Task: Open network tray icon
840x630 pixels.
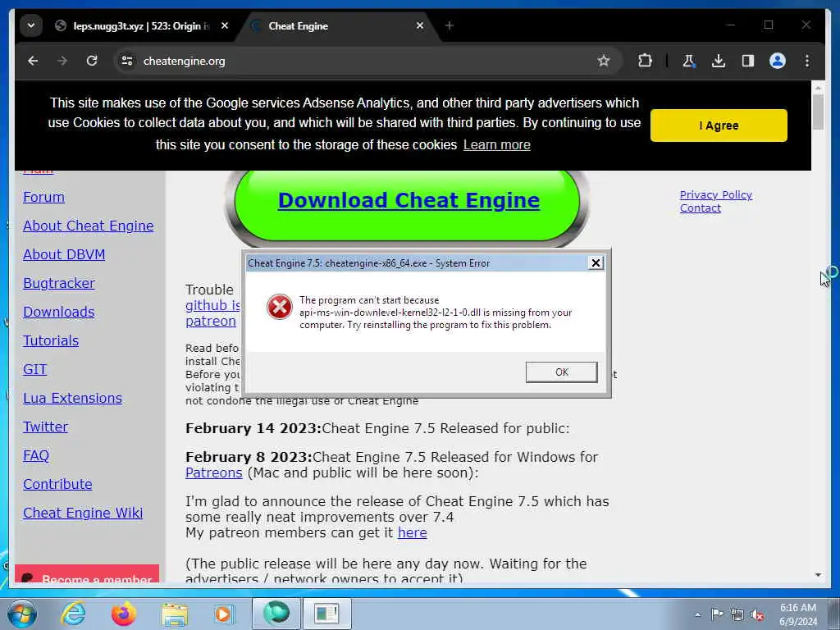Action: coord(737,614)
